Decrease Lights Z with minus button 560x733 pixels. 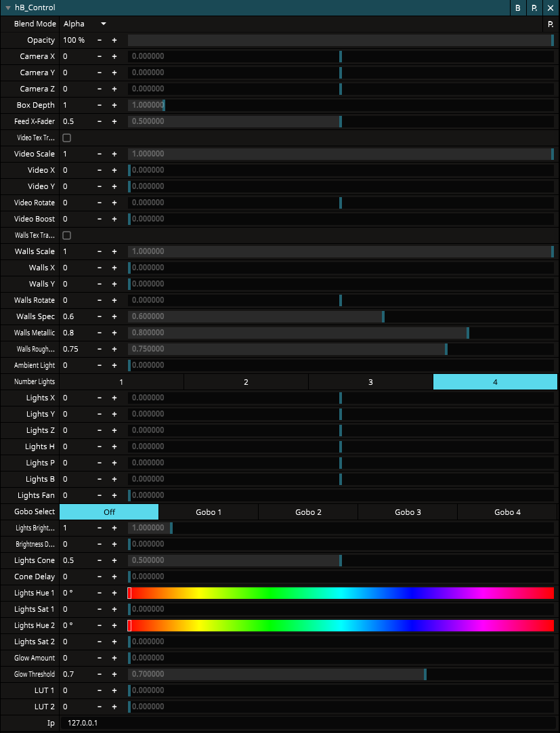coord(100,430)
